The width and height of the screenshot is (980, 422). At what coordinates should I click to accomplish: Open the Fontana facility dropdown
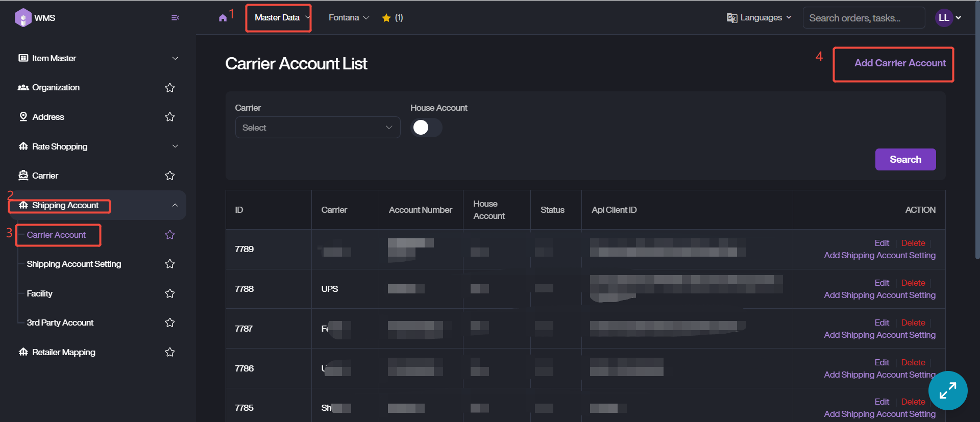(x=349, y=18)
